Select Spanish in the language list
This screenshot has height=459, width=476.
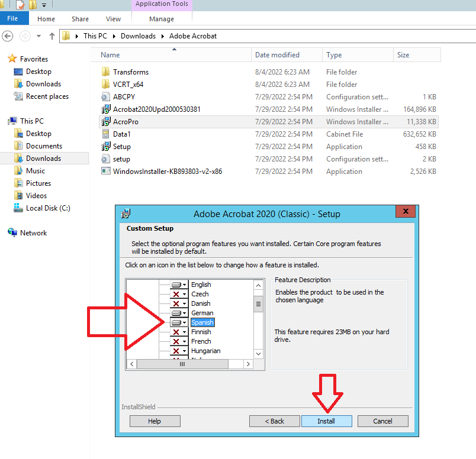point(202,322)
